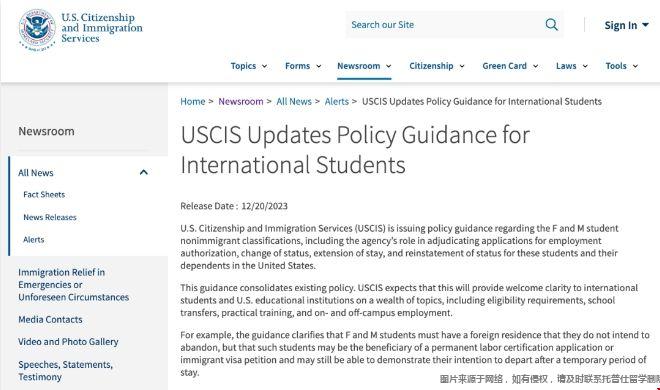The image size is (660, 390).
Task: Click the search magnifier icon
Action: pos(551,25)
